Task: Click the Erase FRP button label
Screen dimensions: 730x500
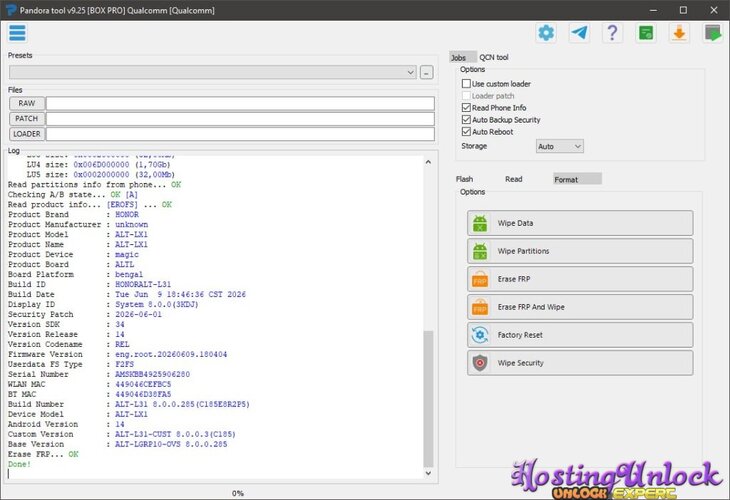Action: click(x=514, y=279)
